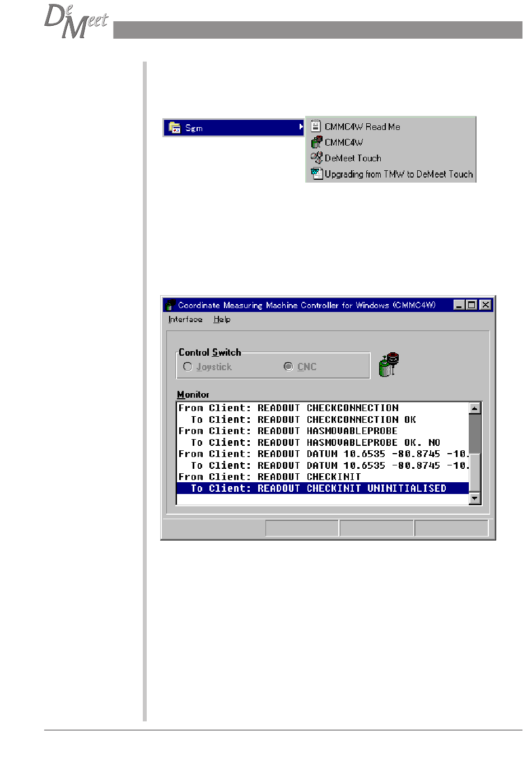Click the machine controller icon beside Control Switch
Viewport: 532px width, 783px height.
[389, 365]
